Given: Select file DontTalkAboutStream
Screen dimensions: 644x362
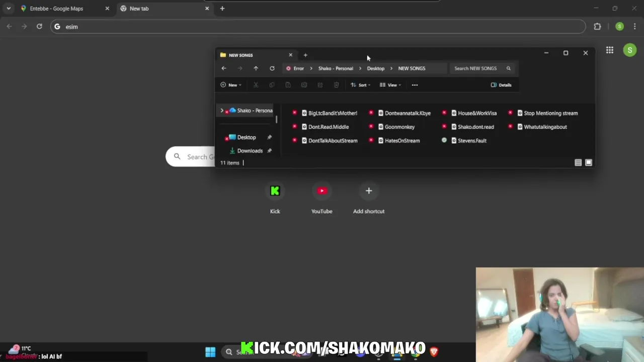Looking at the screenshot, I should [x=330, y=141].
